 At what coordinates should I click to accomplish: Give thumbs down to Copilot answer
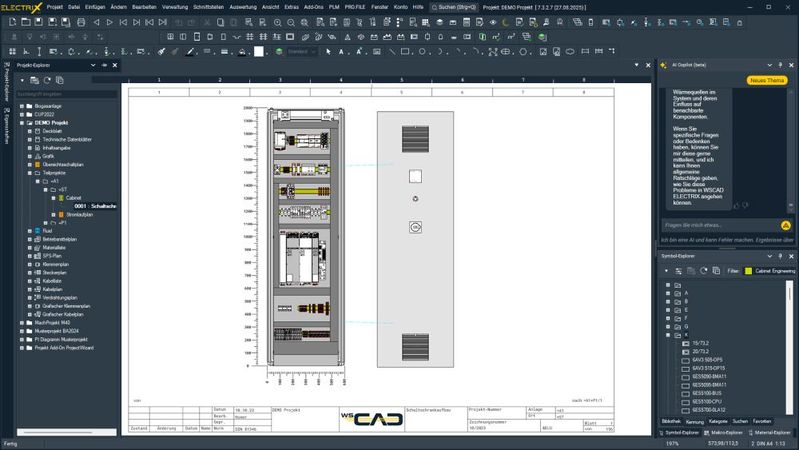coord(745,206)
